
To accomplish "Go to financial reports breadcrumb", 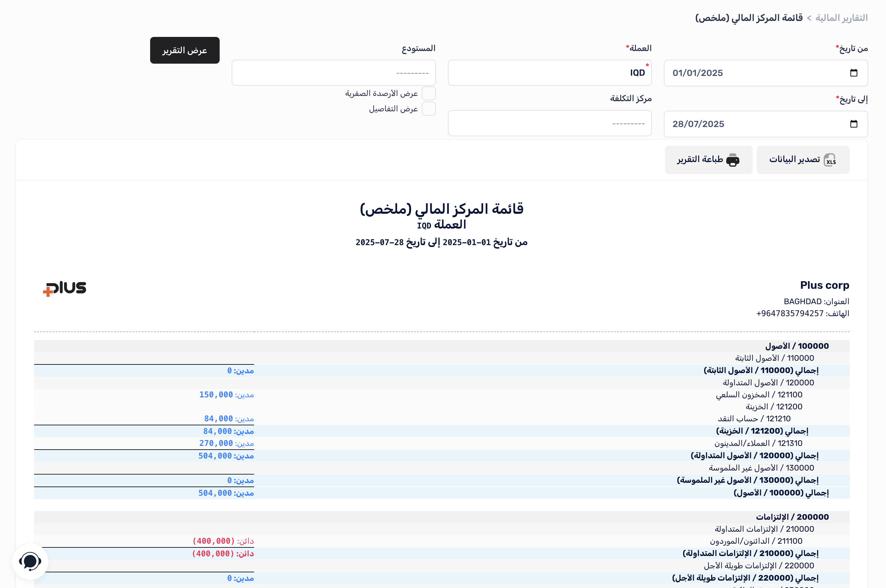I will coord(841,18).
